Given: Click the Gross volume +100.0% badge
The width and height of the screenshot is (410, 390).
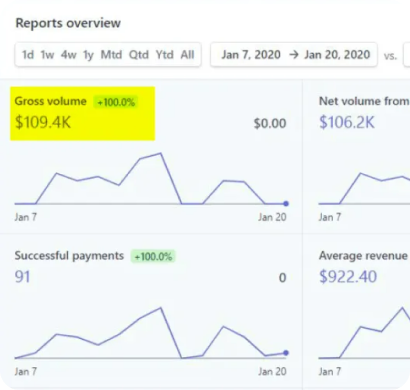Looking at the screenshot, I should [x=116, y=102].
